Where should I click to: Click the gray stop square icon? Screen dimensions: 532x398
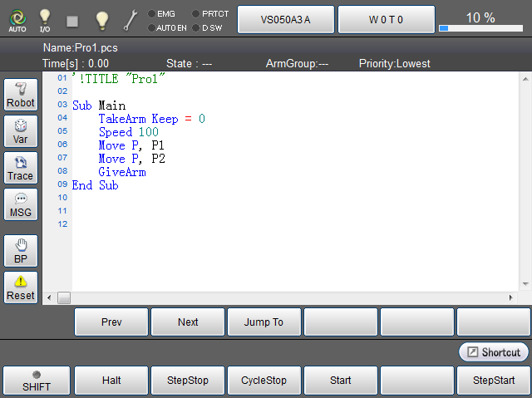[72, 20]
